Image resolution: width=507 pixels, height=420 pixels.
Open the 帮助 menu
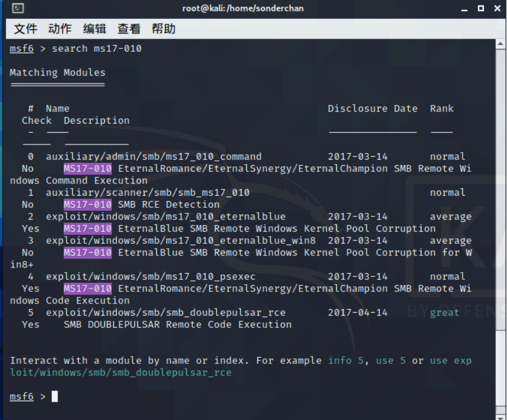click(x=164, y=29)
